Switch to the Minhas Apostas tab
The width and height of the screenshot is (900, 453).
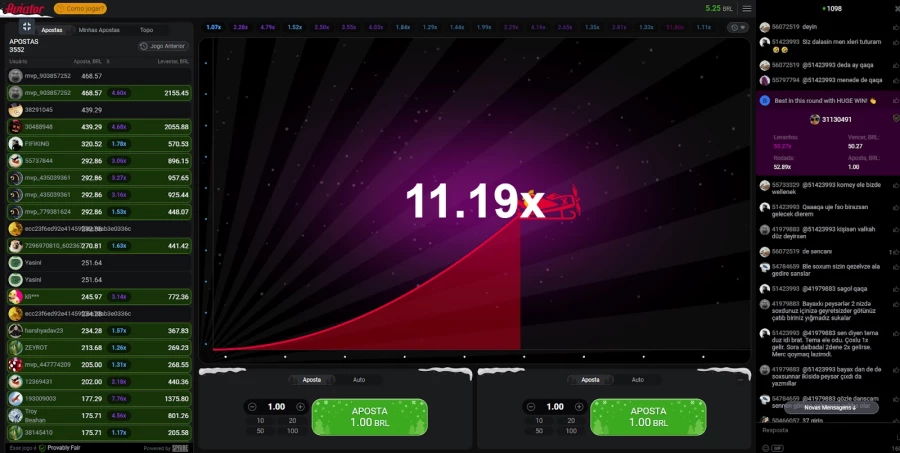99,30
